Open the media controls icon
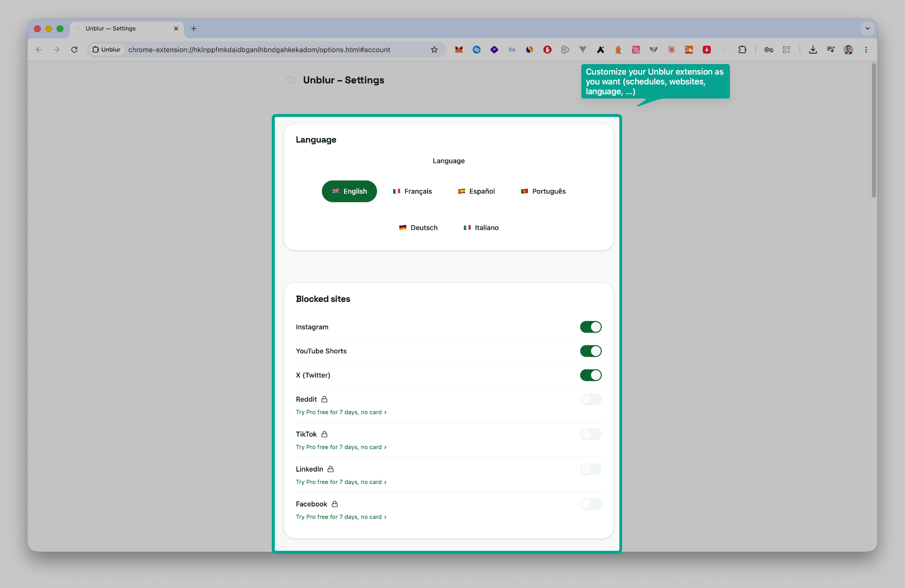The image size is (905, 588). point(831,49)
